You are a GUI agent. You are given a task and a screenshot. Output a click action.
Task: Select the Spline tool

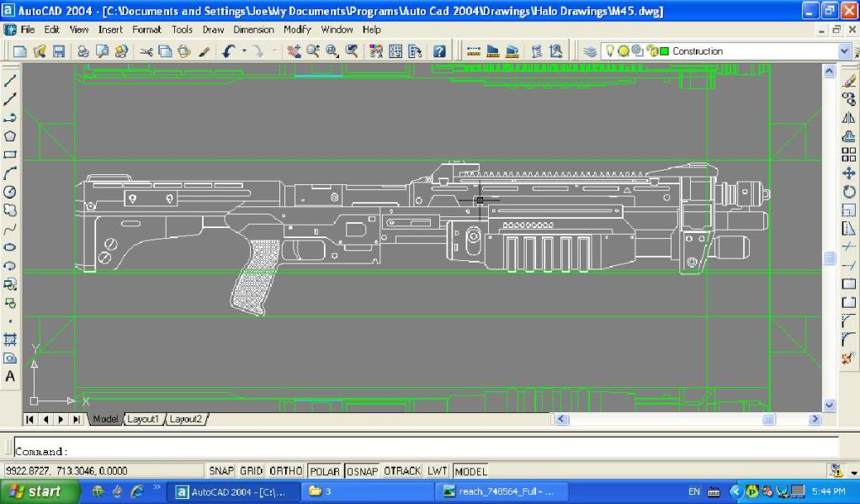click(10, 229)
